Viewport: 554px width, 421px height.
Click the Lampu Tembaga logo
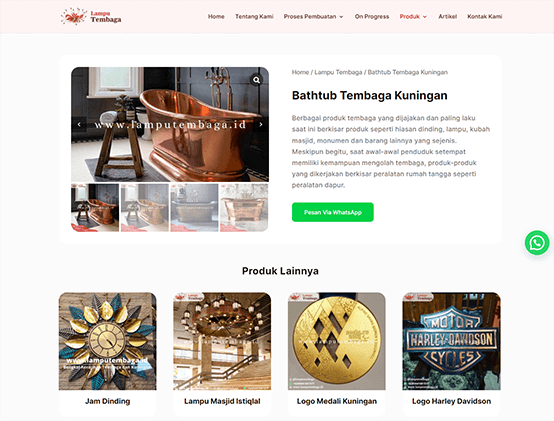click(91, 16)
